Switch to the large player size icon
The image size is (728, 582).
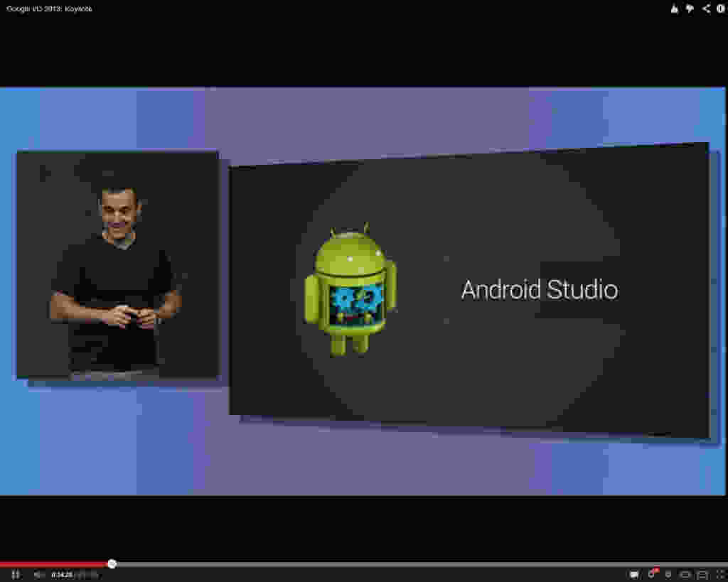[x=702, y=575]
